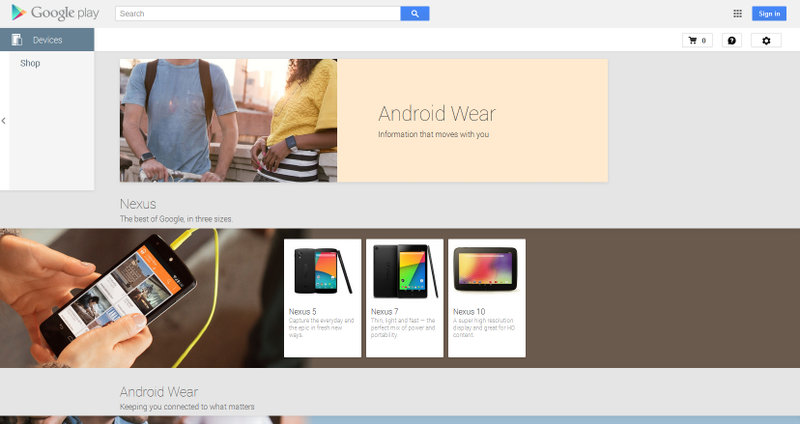The image size is (800, 424).
Task: Open the Nexus 5 product image
Action: pos(322,270)
